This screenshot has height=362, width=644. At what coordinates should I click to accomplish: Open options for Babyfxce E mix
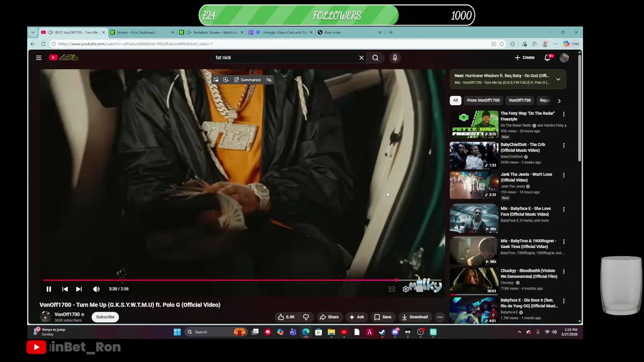(563, 209)
